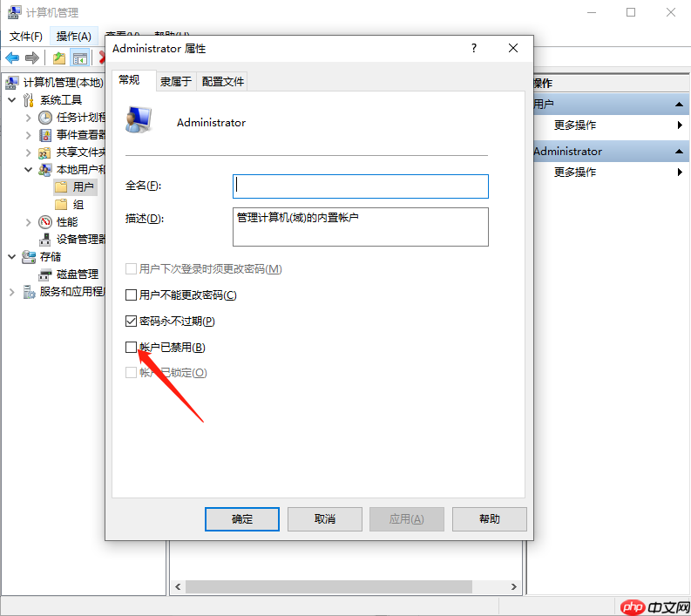Collapse the 系统工具 tree node
The image size is (691, 616).
[x=12, y=100]
